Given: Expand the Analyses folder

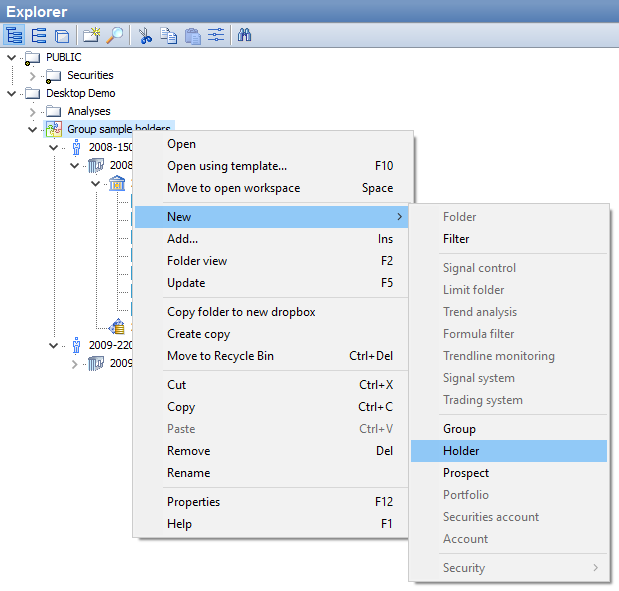Looking at the screenshot, I should tap(32, 112).
